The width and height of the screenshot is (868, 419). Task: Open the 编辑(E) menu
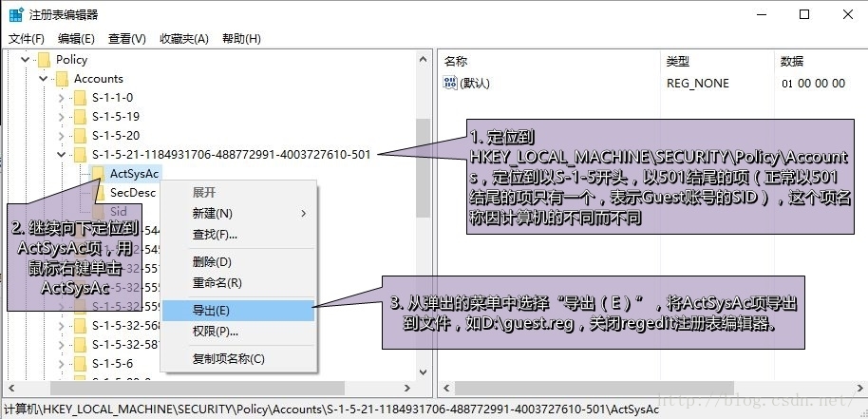pos(76,39)
